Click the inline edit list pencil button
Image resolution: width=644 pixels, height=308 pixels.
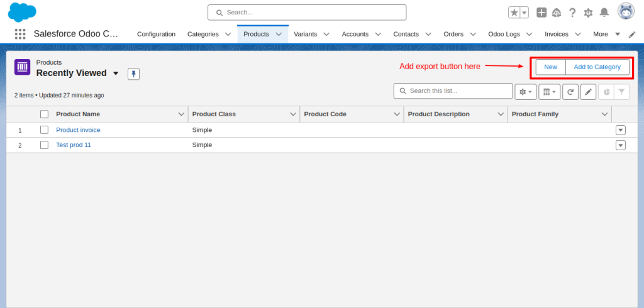click(588, 92)
